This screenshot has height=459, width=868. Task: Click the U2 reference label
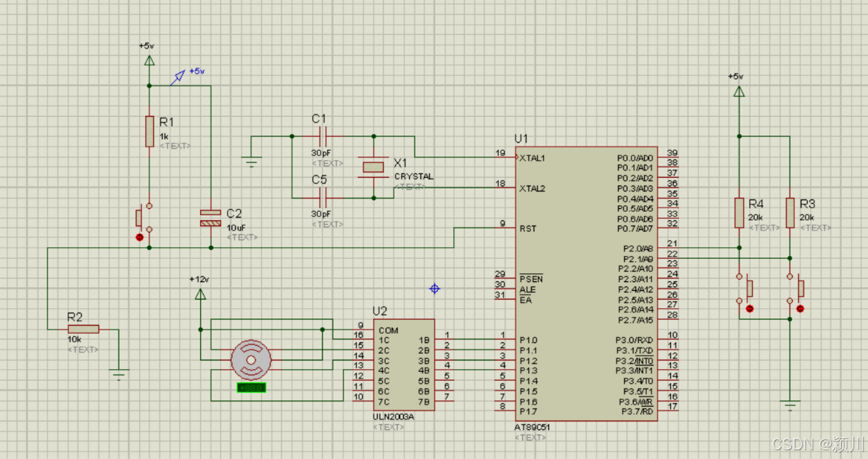(x=380, y=311)
